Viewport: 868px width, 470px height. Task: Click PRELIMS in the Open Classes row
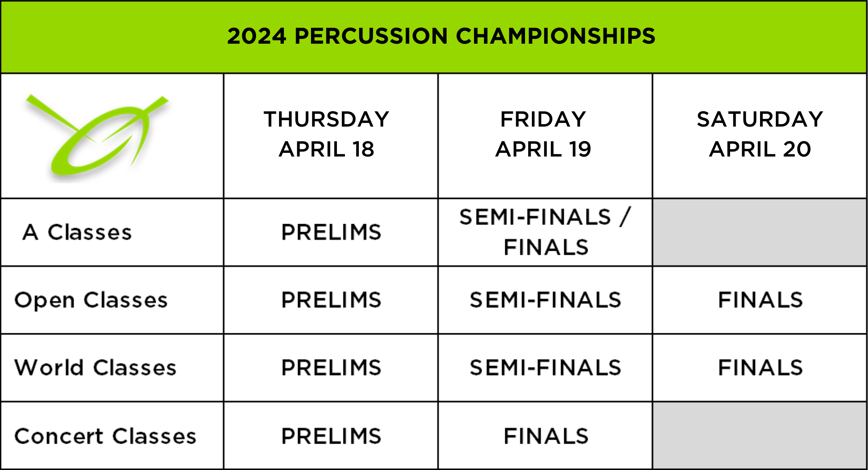(x=331, y=300)
